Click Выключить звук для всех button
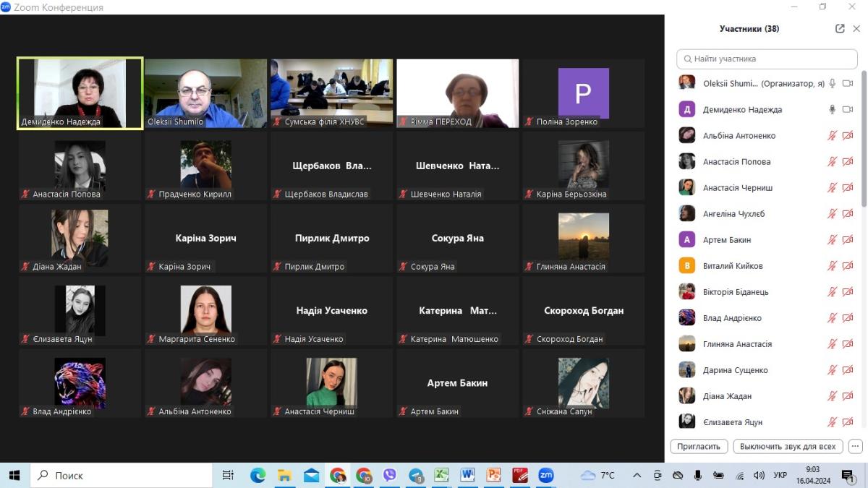This screenshot has width=868, height=488. click(x=788, y=446)
